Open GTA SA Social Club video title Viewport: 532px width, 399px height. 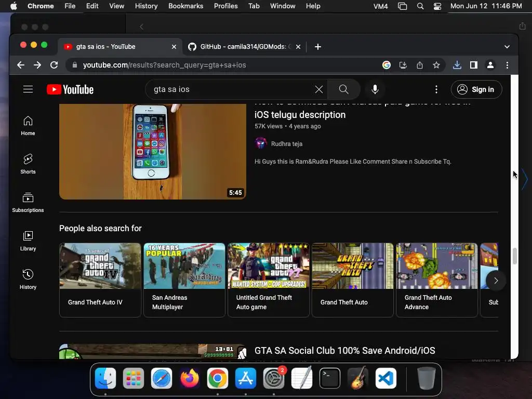point(345,351)
